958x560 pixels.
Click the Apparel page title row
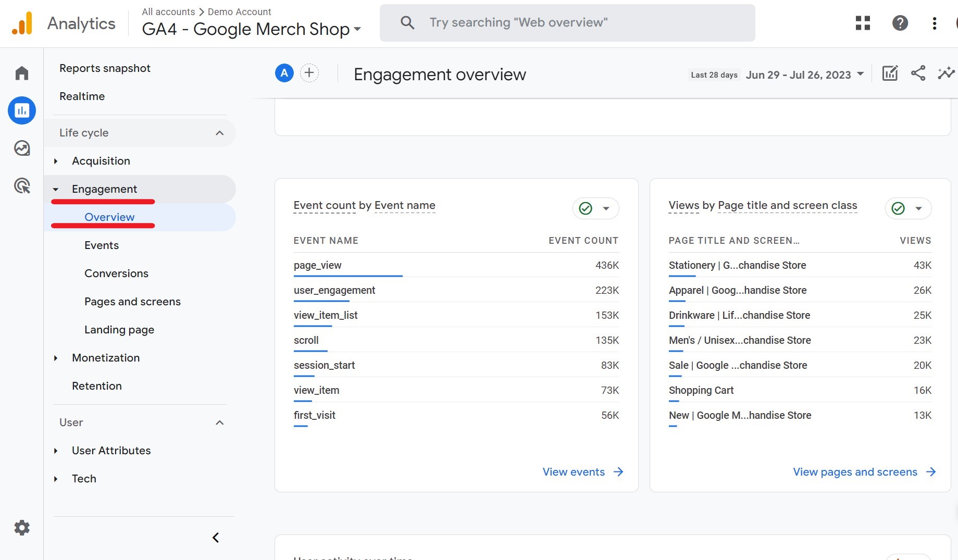tap(800, 290)
